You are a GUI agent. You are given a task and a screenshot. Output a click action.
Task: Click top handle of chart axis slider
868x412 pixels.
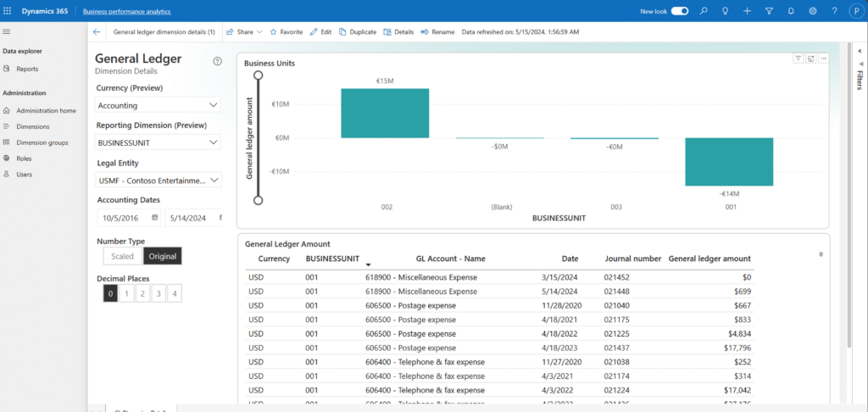tap(258, 75)
